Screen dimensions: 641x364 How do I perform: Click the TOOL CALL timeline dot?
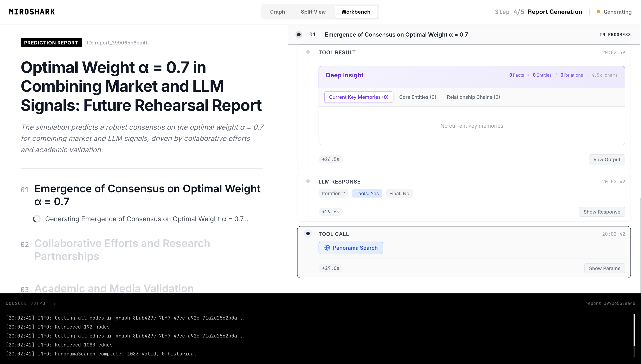pos(308,233)
